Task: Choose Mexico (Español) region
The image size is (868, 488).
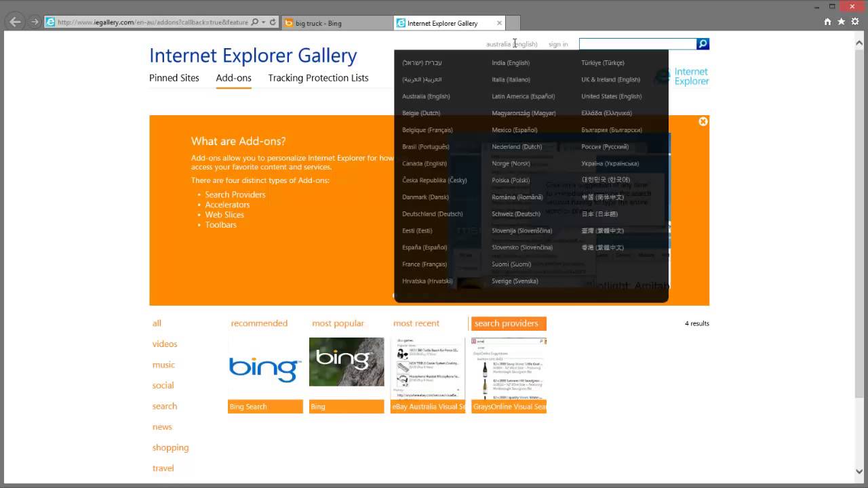Action: point(514,130)
